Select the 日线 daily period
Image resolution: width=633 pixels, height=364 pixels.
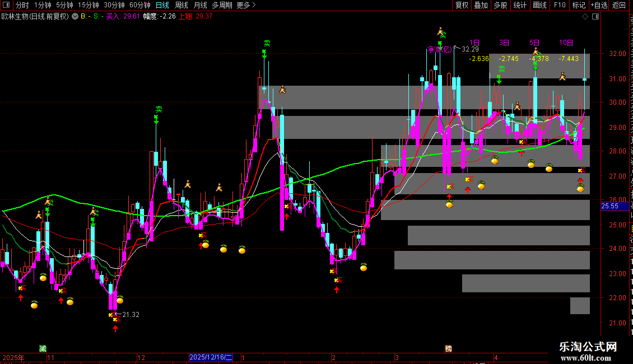tap(162, 5)
